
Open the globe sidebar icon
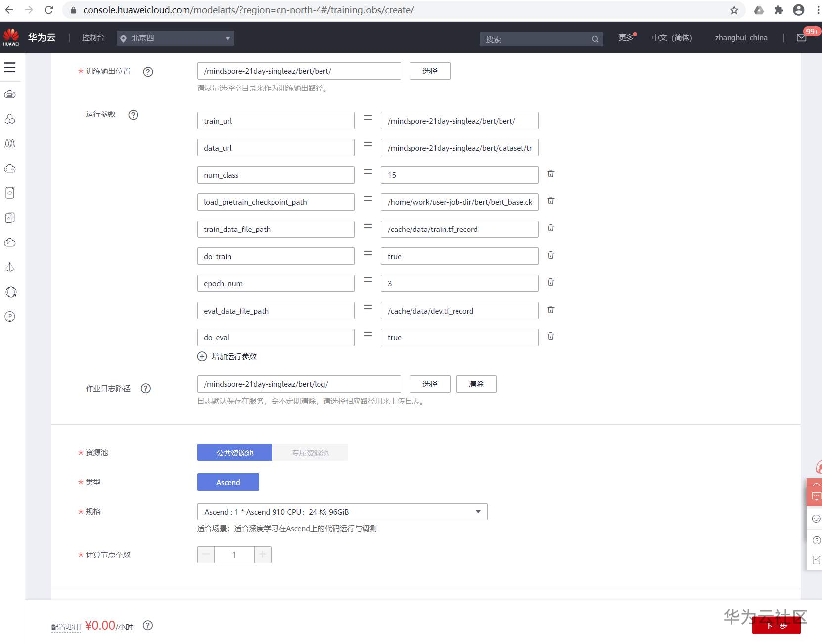point(10,292)
